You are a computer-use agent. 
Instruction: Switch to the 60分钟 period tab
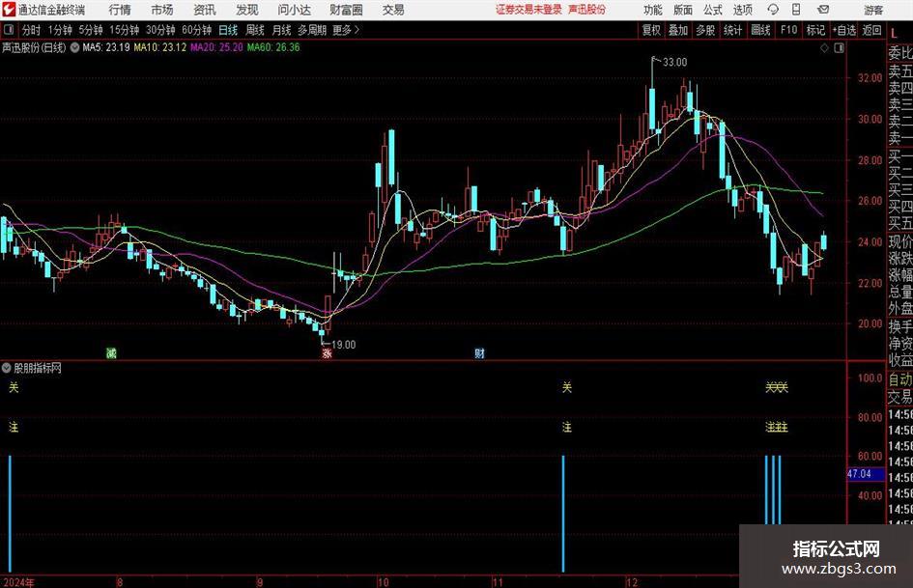tap(197, 30)
